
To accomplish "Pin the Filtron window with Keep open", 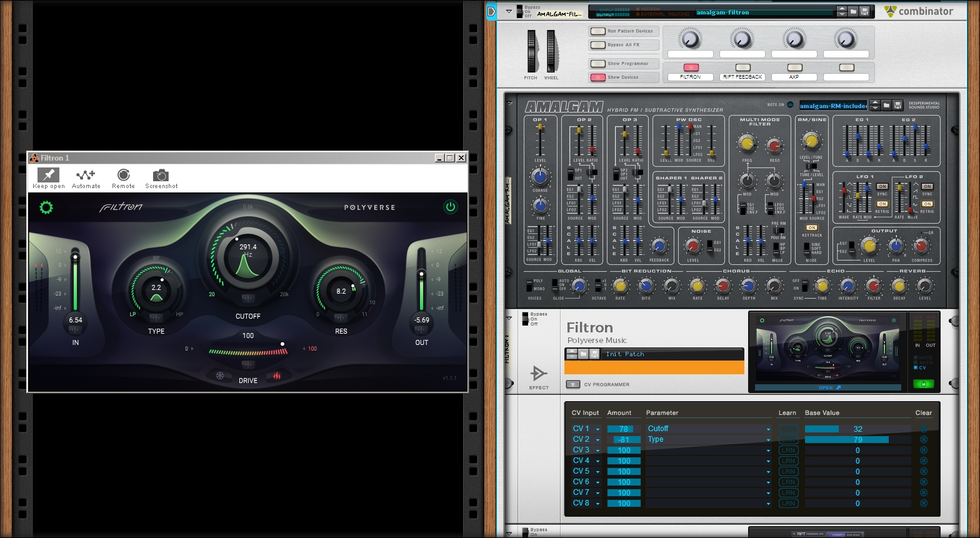I will point(49,178).
